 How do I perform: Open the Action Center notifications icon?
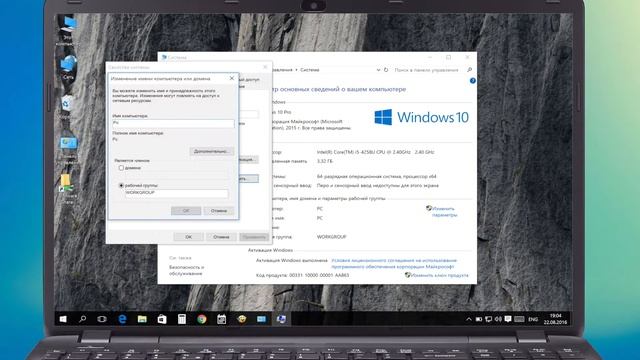[x=508, y=319]
